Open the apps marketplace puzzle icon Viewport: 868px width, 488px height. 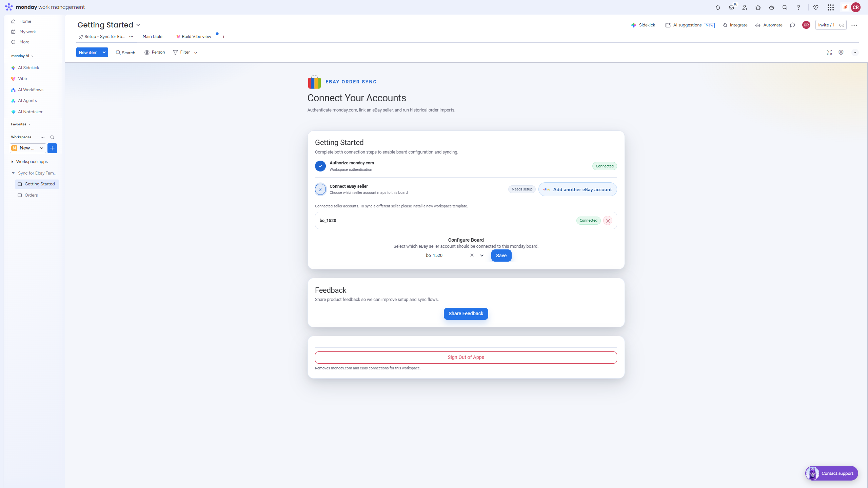click(758, 7)
